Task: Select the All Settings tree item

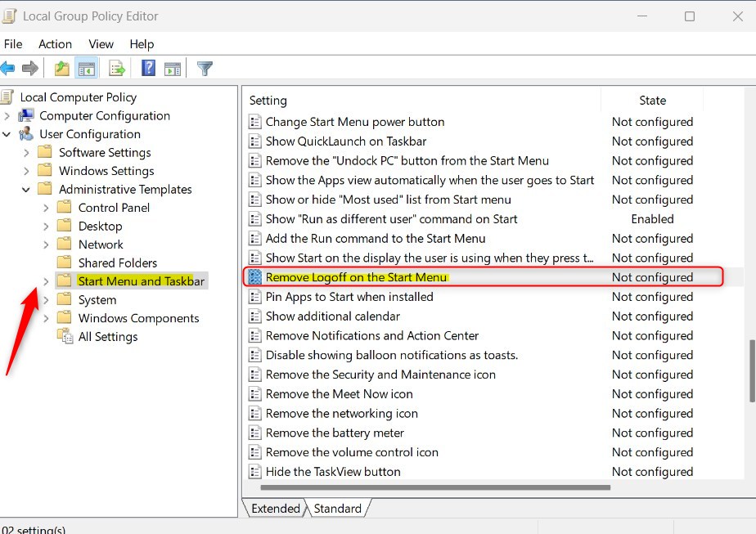Action: coord(108,336)
